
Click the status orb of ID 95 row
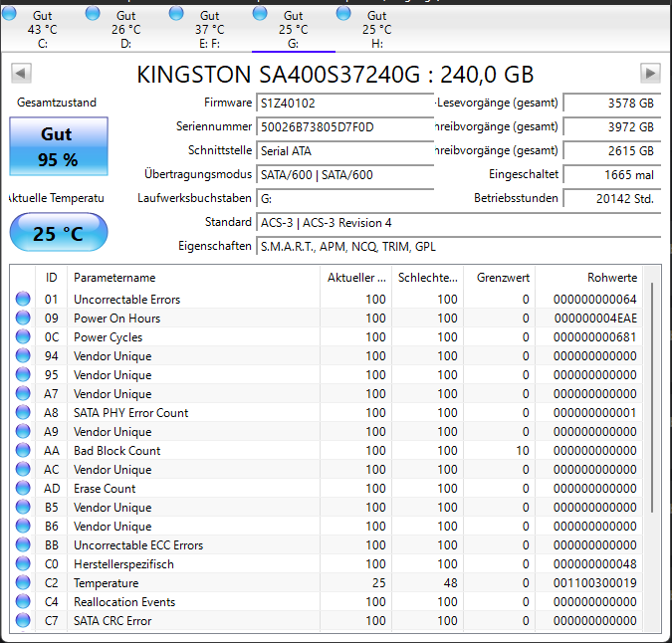(x=23, y=374)
